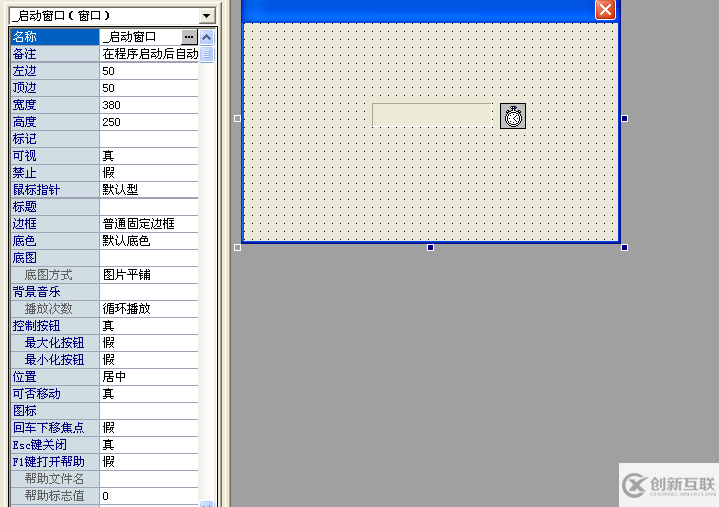The height and width of the screenshot is (507, 719).
Task: Click the 底色 value 默认底色
Action: 149,241
